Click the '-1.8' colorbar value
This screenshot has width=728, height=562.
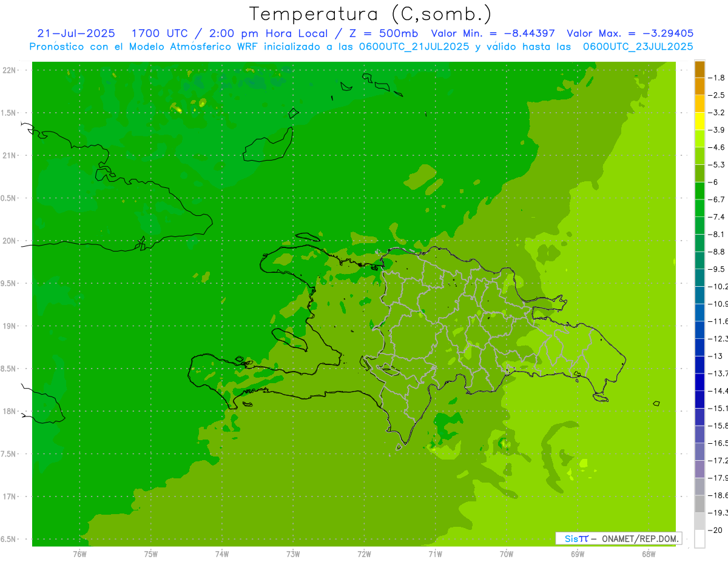point(716,78)
